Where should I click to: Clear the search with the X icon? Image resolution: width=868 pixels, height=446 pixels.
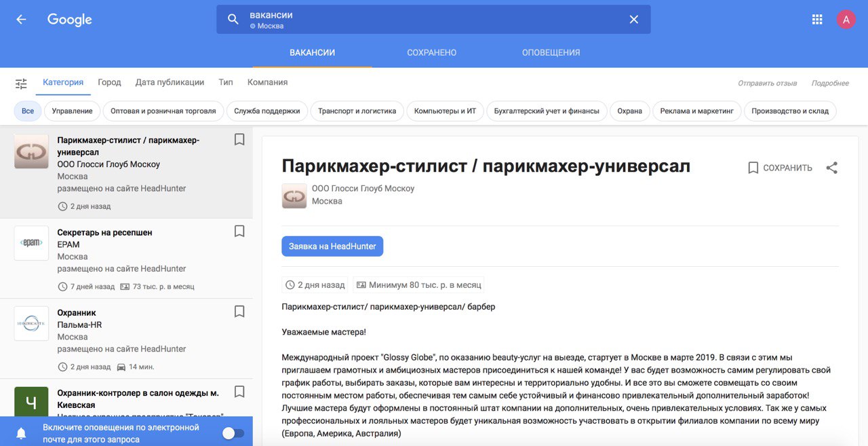[634, 20]
